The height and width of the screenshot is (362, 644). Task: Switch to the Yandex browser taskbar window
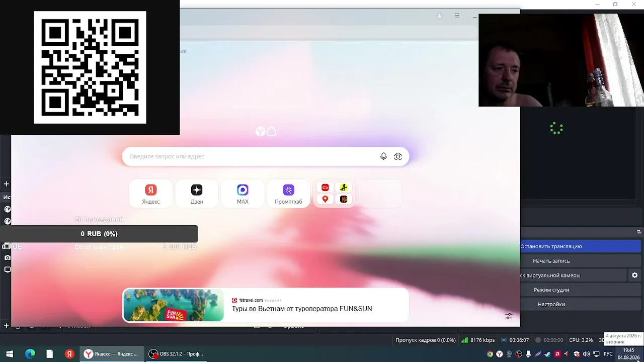[x=112, y=354]
